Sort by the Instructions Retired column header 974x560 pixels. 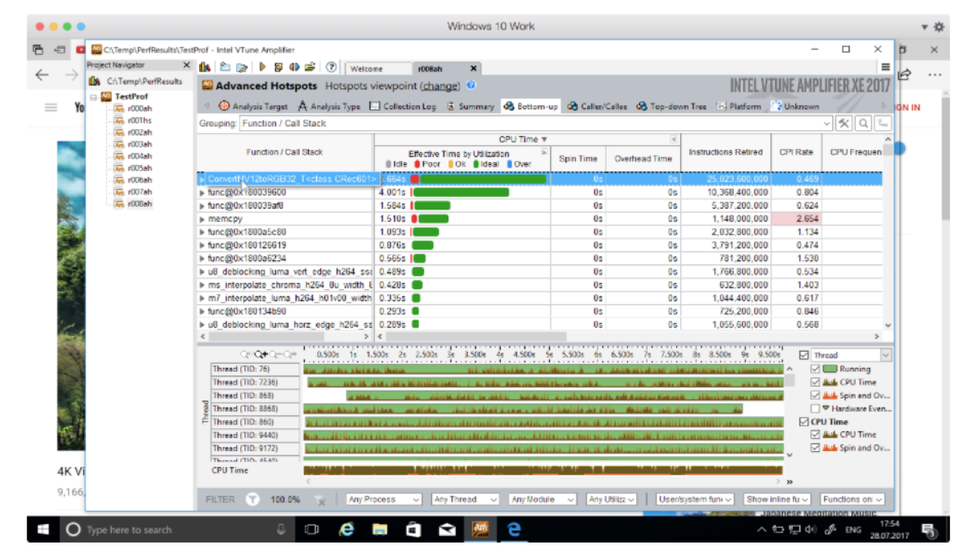click(x=726, y=152)
